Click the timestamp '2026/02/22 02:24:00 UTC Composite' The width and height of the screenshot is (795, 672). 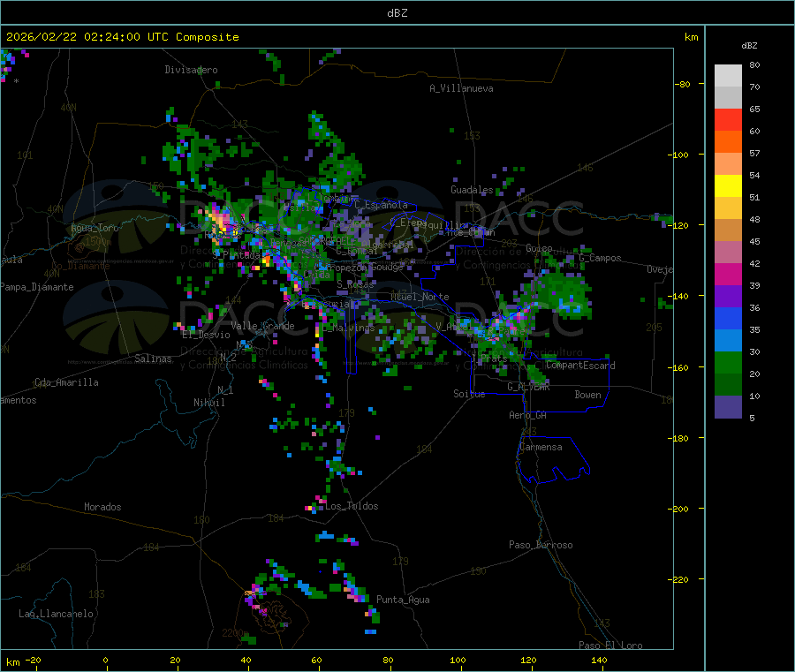tap(122, 37)
